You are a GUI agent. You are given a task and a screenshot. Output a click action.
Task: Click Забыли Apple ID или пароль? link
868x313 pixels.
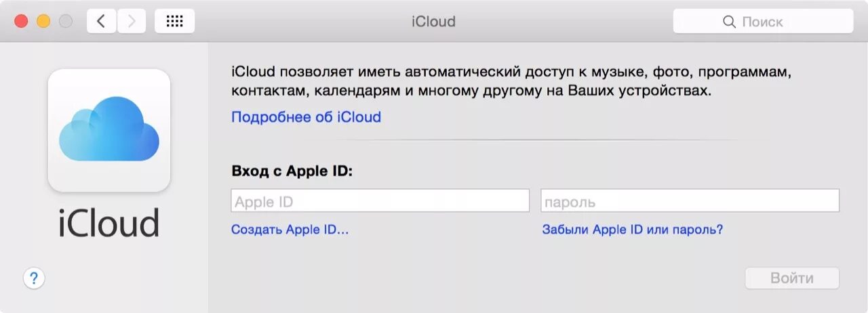[x=632, y=230]
